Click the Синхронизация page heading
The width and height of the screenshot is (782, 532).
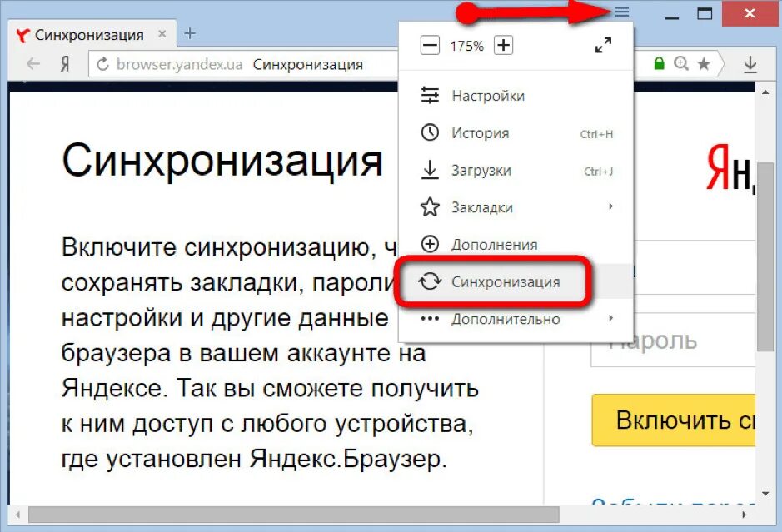point(222,161)
